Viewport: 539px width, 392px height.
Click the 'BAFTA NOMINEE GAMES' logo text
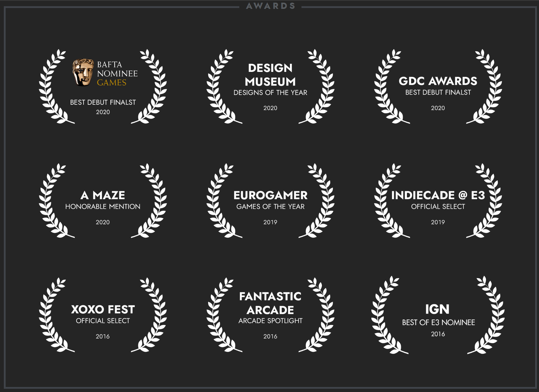click(117, 73)
